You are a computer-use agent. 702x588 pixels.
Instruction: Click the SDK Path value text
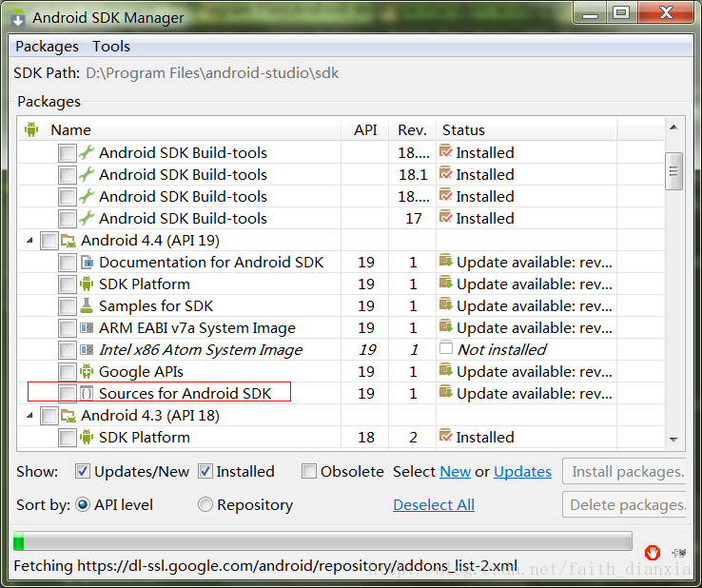(212, 73)
